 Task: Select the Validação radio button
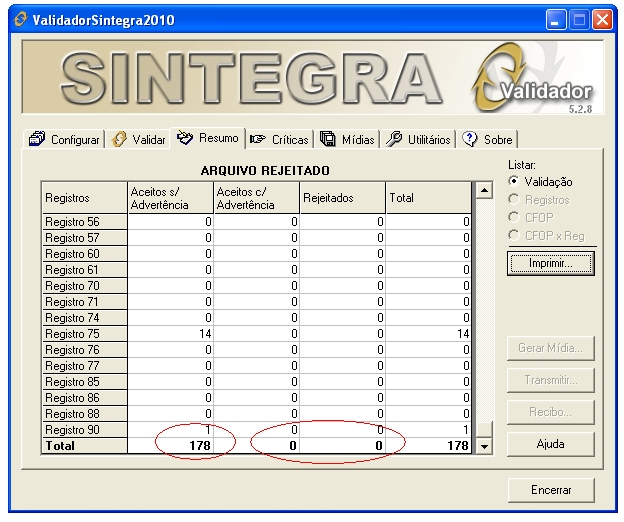click(514, 182)
